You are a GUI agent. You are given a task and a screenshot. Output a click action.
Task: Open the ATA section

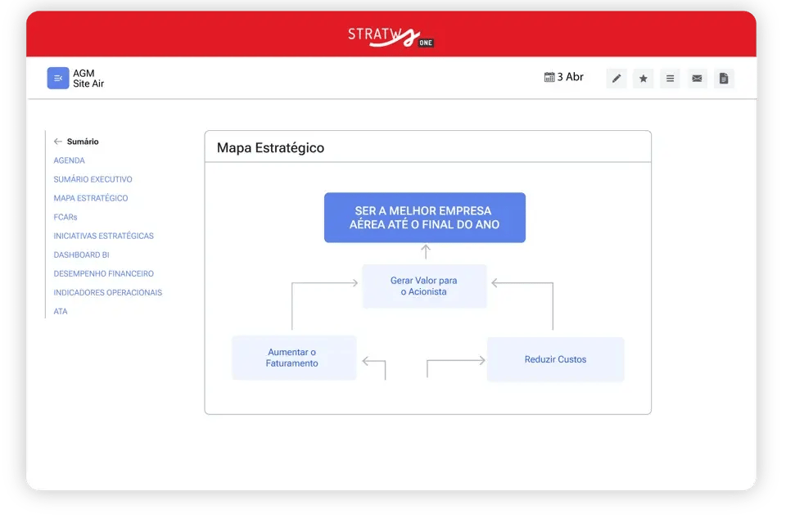tap(60, 312)
